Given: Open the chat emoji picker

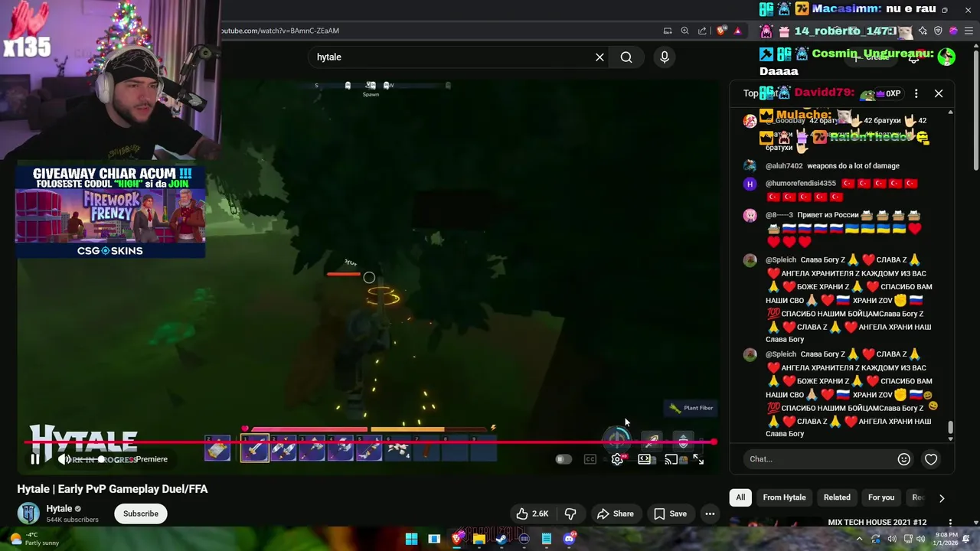Looking at the screenshot, I should [x=904, y=459].
